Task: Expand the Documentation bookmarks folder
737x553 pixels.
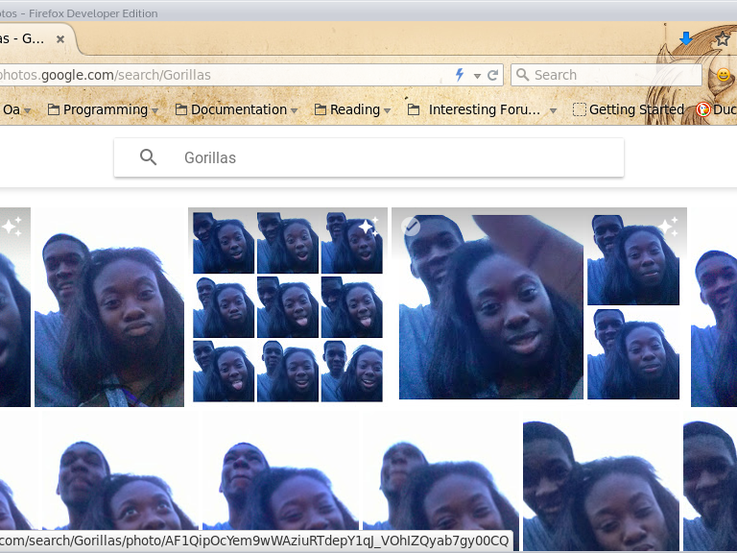Action: click(231, 110)
